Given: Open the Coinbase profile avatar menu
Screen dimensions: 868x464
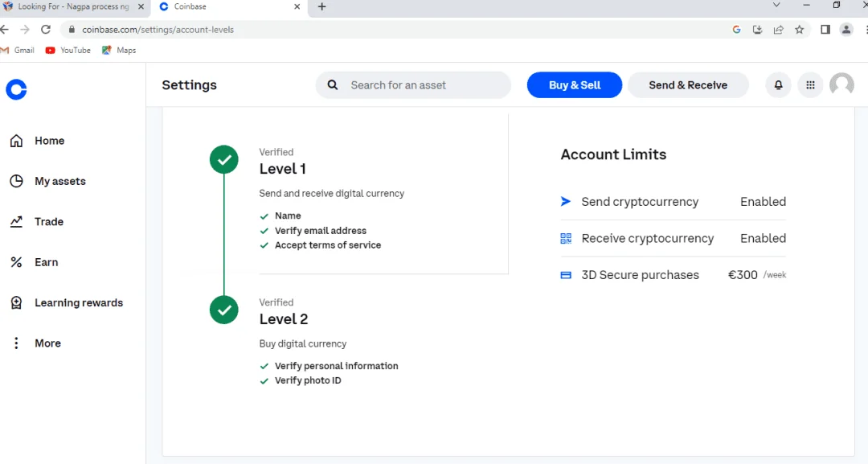Looking at the screenshot, I should point(842,84).
